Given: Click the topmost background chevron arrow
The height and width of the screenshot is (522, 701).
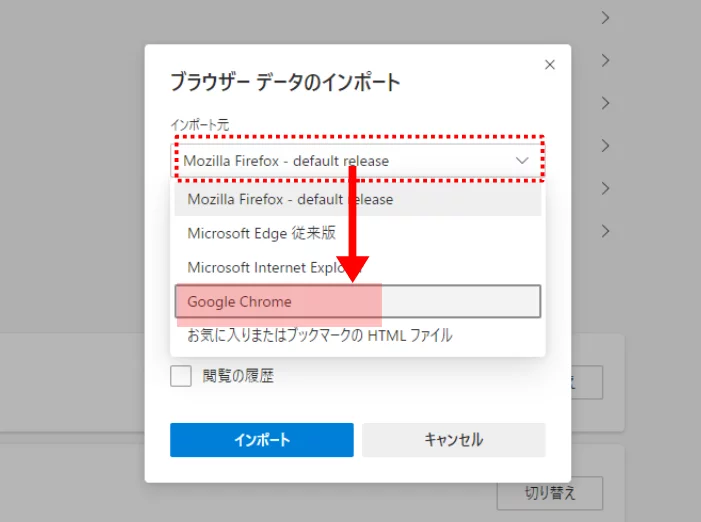Looking at the screenshot, I should coord(605,18).
